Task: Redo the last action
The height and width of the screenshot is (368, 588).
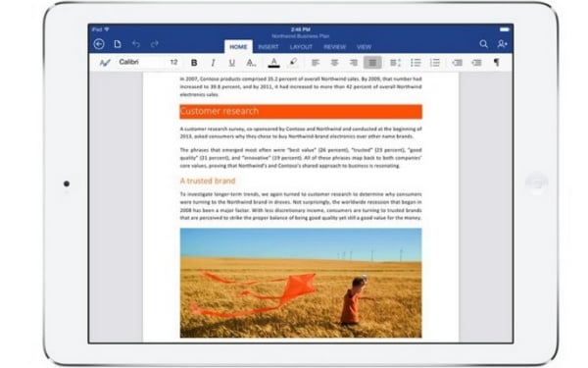Action: 155,44
